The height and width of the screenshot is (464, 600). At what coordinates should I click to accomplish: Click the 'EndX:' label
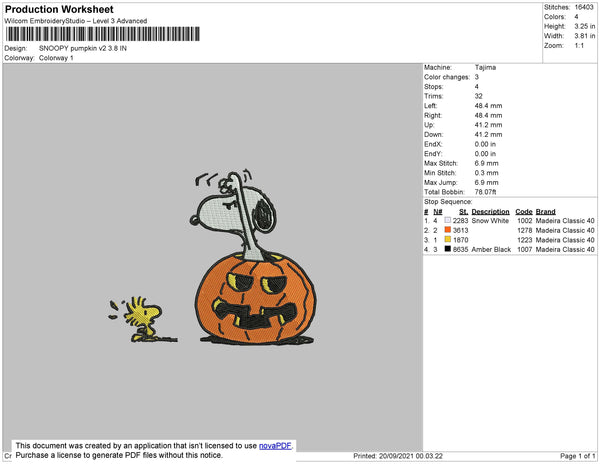click(x=433, y=144)
